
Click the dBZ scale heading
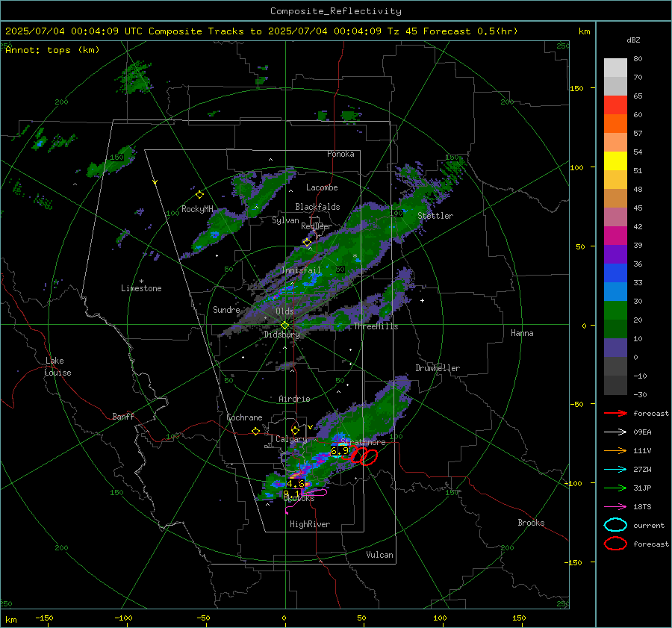pos(633,40)
